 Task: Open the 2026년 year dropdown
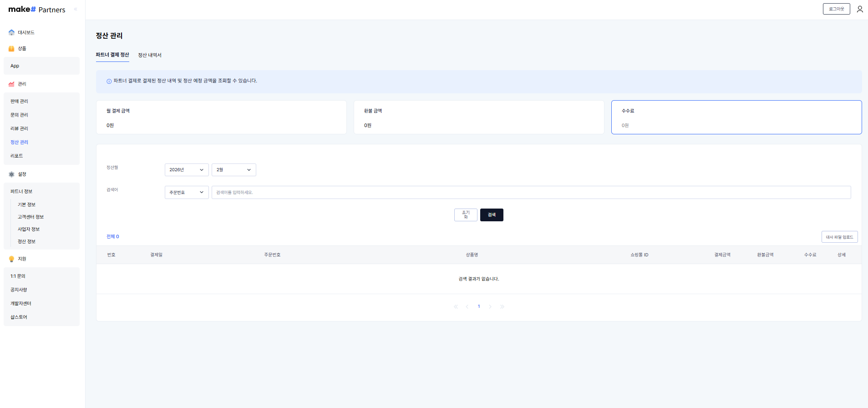click(x=186, y=170)
